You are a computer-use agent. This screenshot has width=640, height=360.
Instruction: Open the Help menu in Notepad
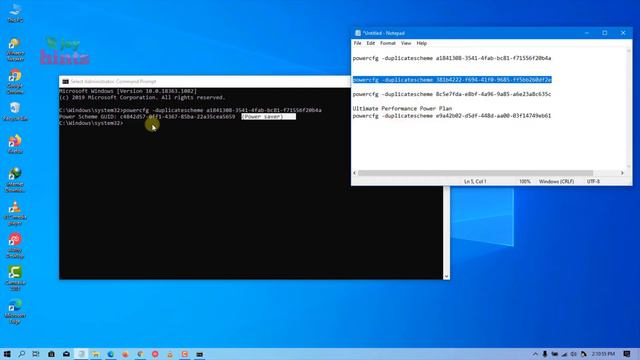pyautogui.click(x=422, y=43)
